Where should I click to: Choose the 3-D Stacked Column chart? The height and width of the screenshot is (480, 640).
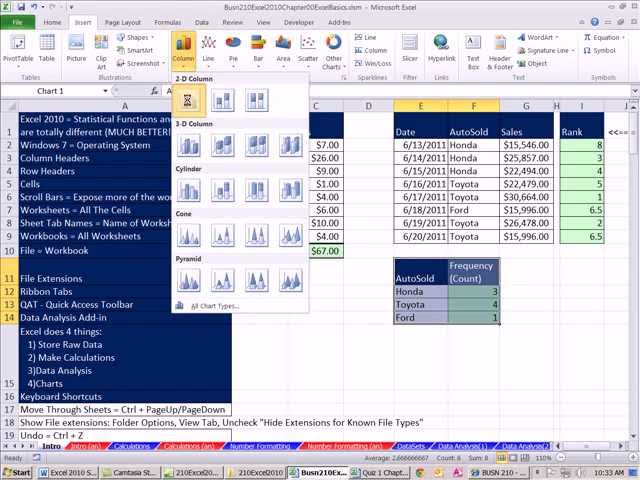point(222,145)
